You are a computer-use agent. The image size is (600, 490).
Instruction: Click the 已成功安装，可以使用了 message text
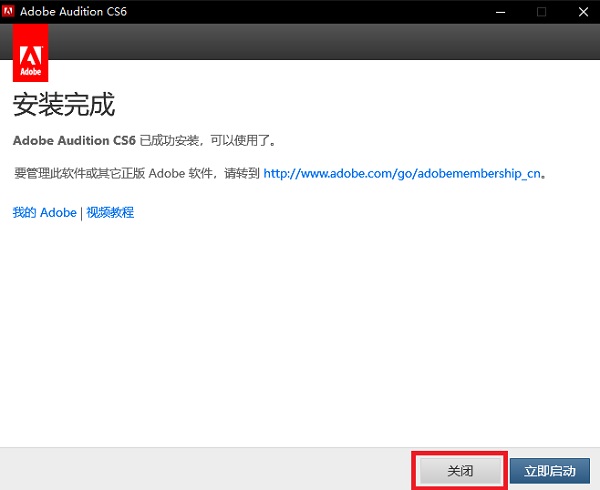(206, 139)
